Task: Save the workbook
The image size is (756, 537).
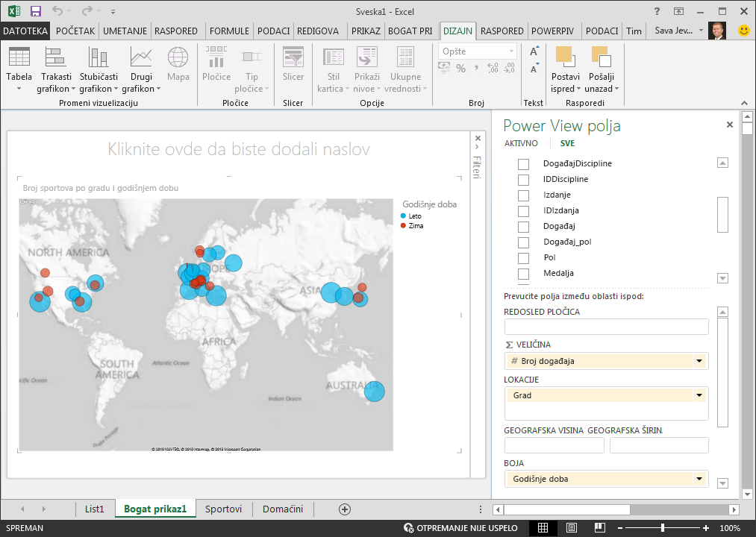Action: [36, 11]
